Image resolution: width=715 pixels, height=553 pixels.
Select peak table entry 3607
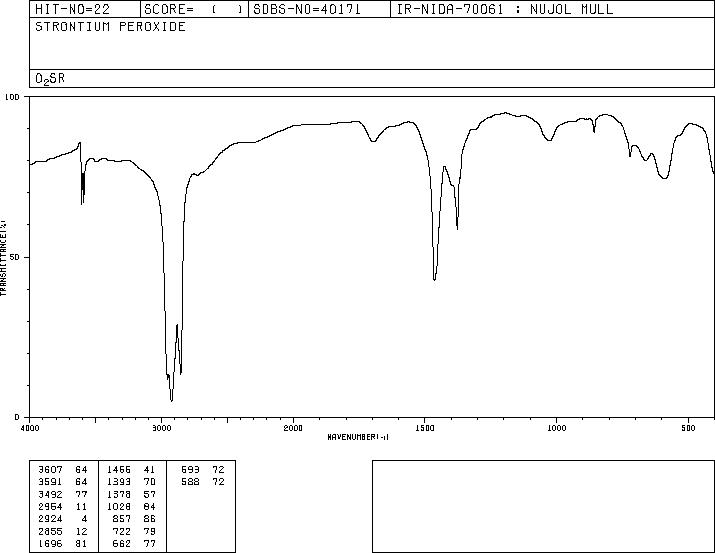pyautogui.click(x=50, y=470)
